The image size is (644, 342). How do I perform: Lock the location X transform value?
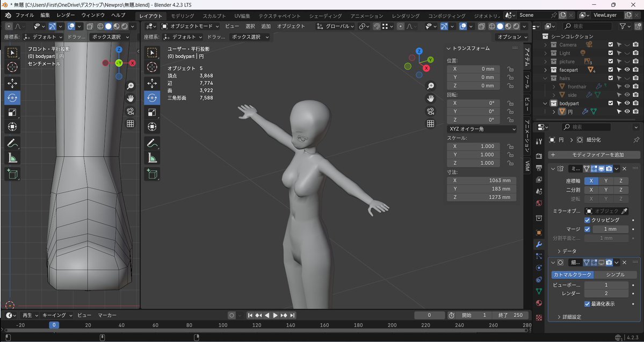(x=510, y=69)
